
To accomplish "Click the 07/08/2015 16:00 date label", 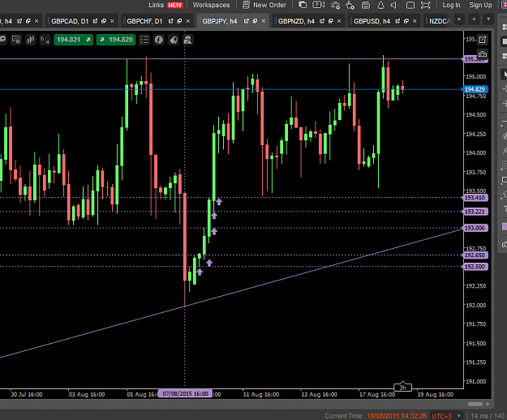I will [x=185, y=393].
